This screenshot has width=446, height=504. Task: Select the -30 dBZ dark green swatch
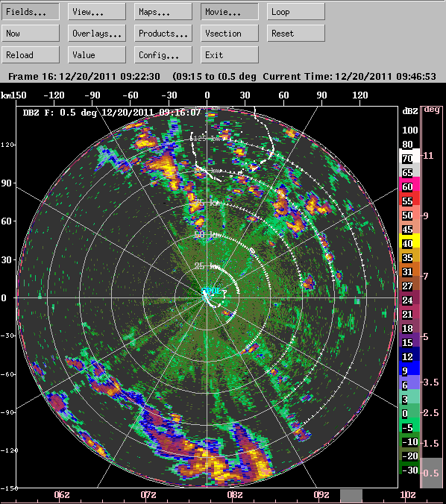pos(409,467)
